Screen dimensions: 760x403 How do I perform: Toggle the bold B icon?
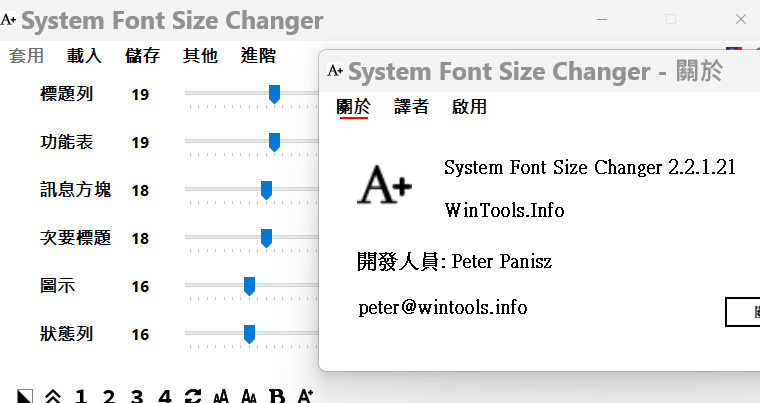click(277, 396)
